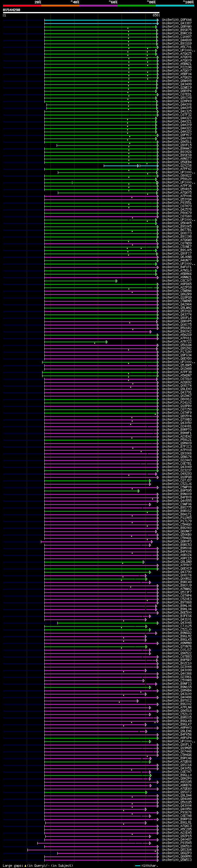
Task: Click the short cyan alignment bar of UniRef100_Q2V2S6
Action: point(131,166)
